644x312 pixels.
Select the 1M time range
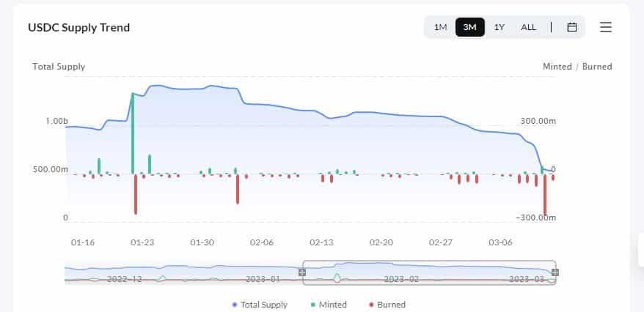click(440, 28)
